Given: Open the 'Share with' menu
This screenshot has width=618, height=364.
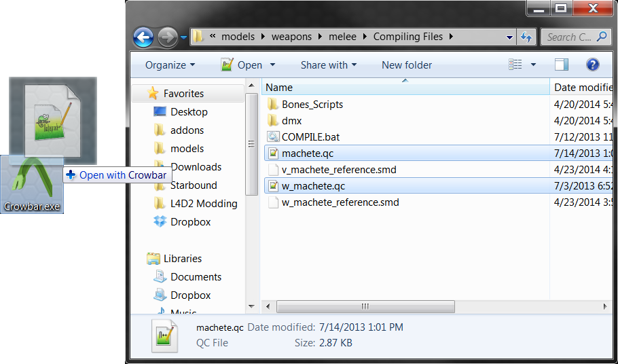Looking at the screenshot, I should pos(328,65).
